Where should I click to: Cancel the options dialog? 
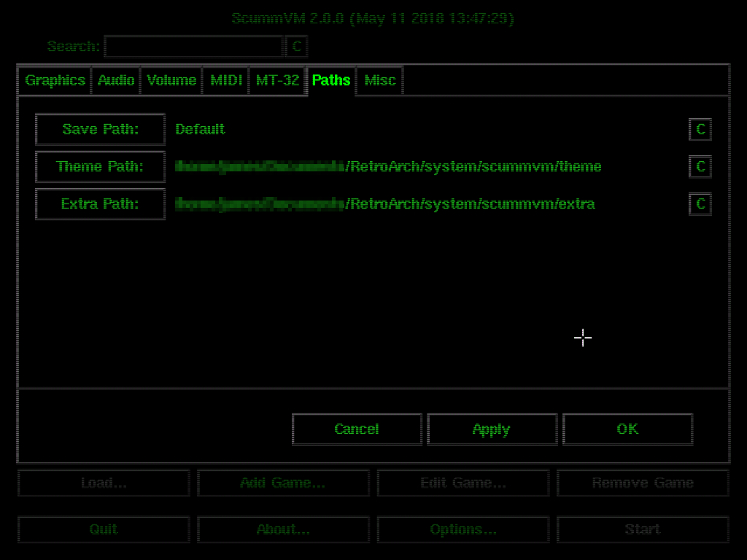[357, 429]
